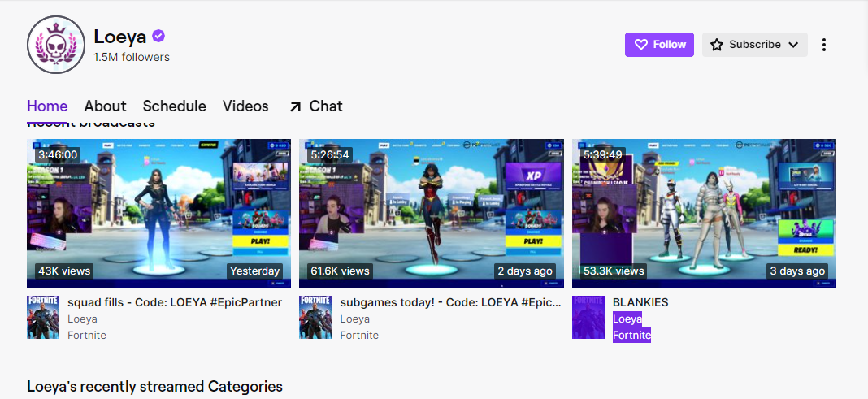The width and height of the screenshot is (868, 399).
Task: Open the Subscribe dropdown
Action: 754,45
